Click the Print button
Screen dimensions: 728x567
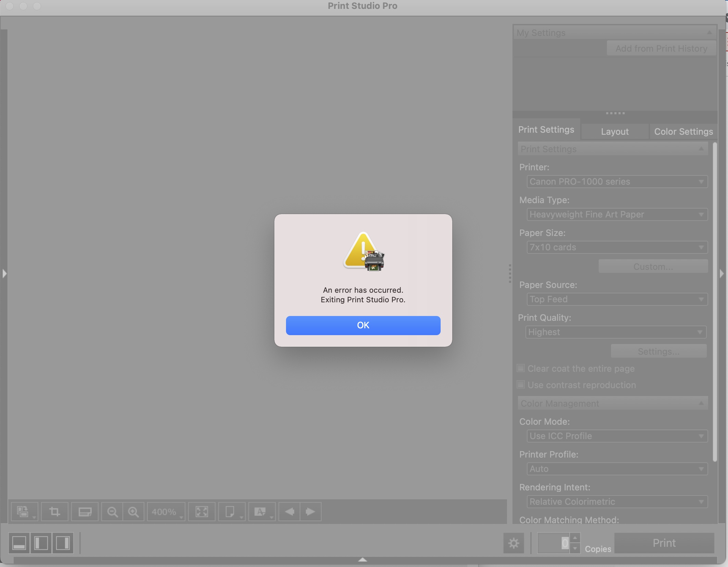pos(664,543)
